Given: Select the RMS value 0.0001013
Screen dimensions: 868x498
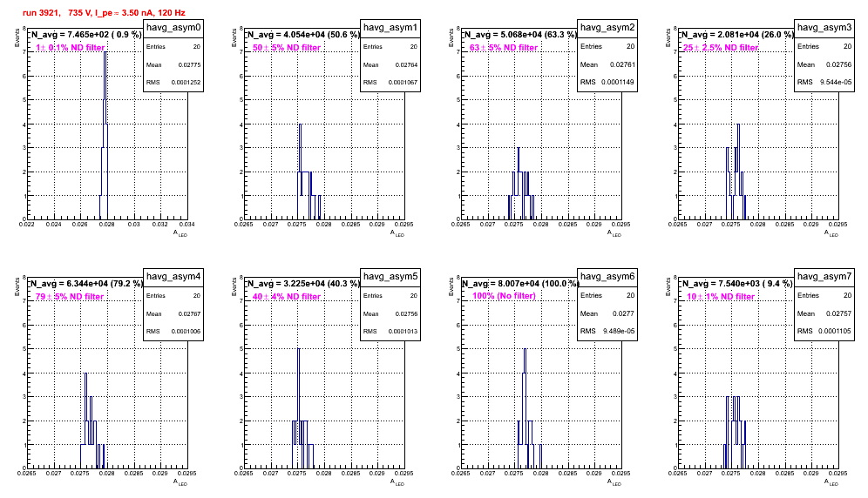Looking at the screenshot, I should pos(403,332).
